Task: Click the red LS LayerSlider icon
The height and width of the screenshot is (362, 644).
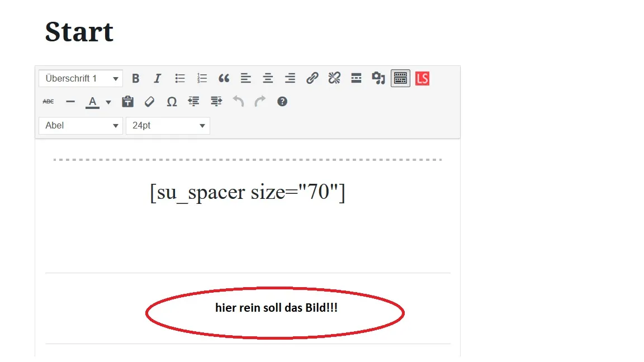Action: (422, 78)
